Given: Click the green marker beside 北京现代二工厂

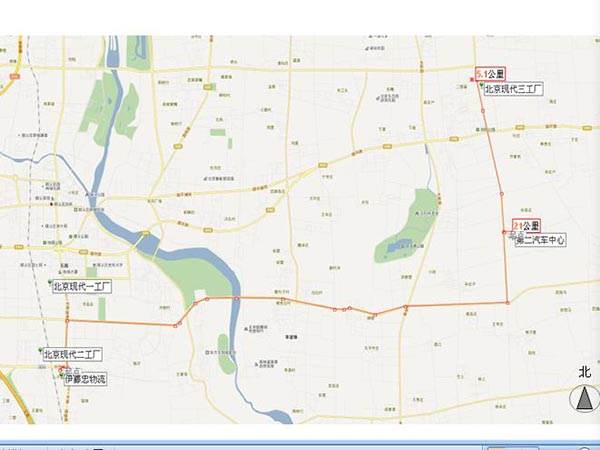Looking at the screenshot, I should coord(39,349).
